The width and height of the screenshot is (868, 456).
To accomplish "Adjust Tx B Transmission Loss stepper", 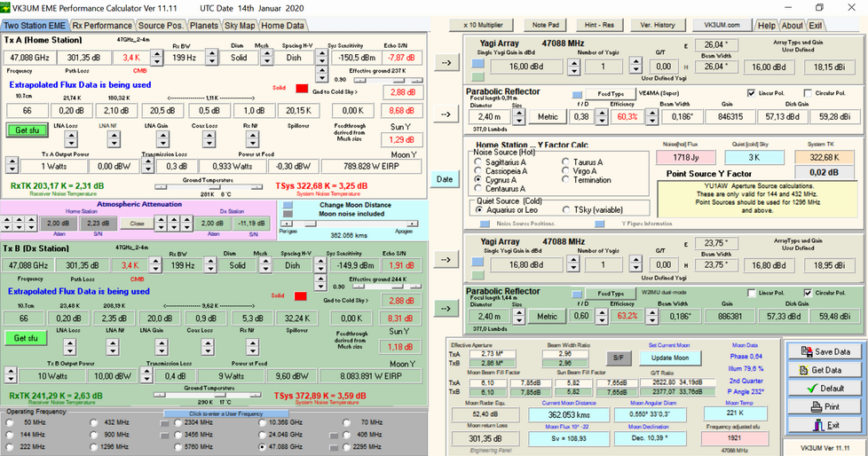I will pos(146,376).
